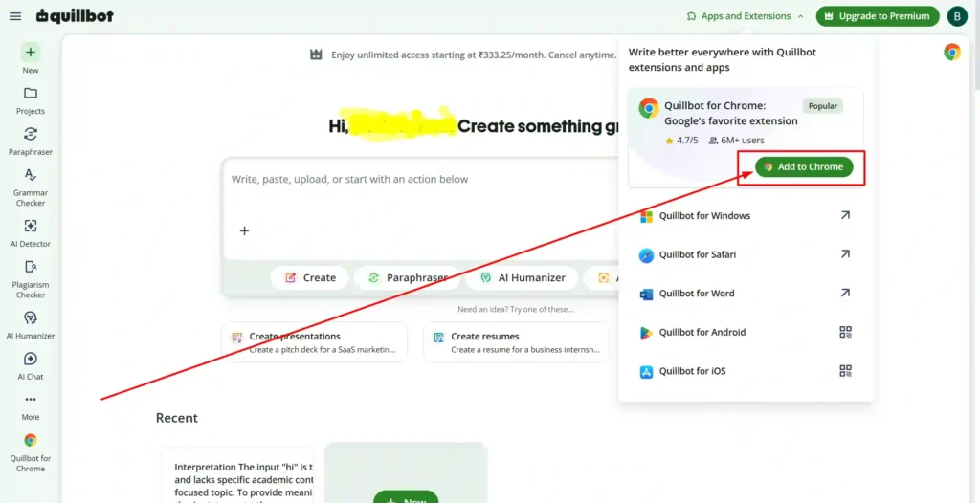This screenshot has width=980, height=503.
Task: Click the App Store icon for iOS
Action: coord(646,372)
